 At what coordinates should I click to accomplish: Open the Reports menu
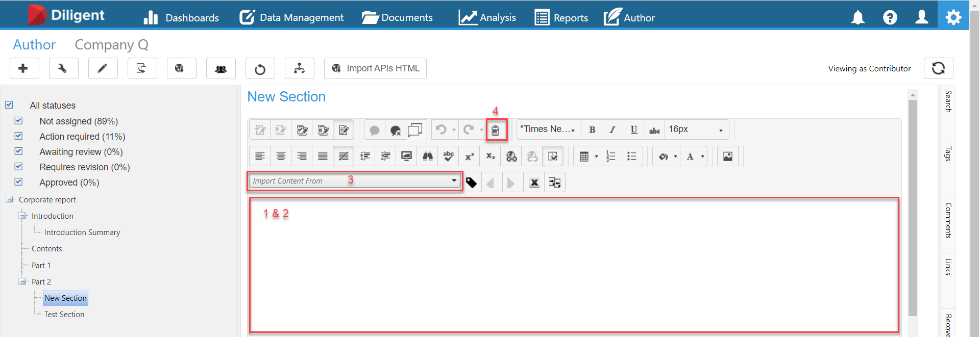pos(561,18)
